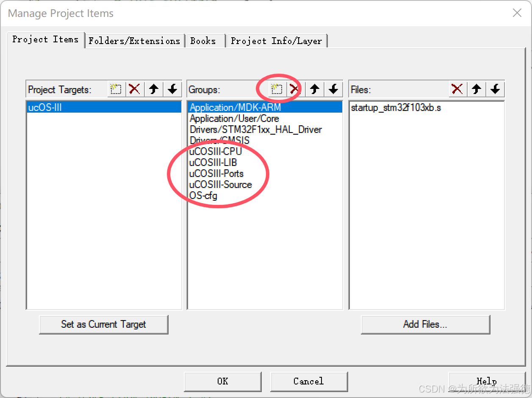
Task: Click the down arrow beside Files
Action: [x=495, y=89]
